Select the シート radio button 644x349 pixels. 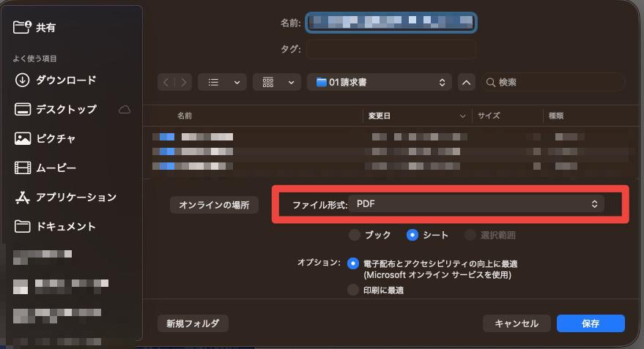coord(412,235)
